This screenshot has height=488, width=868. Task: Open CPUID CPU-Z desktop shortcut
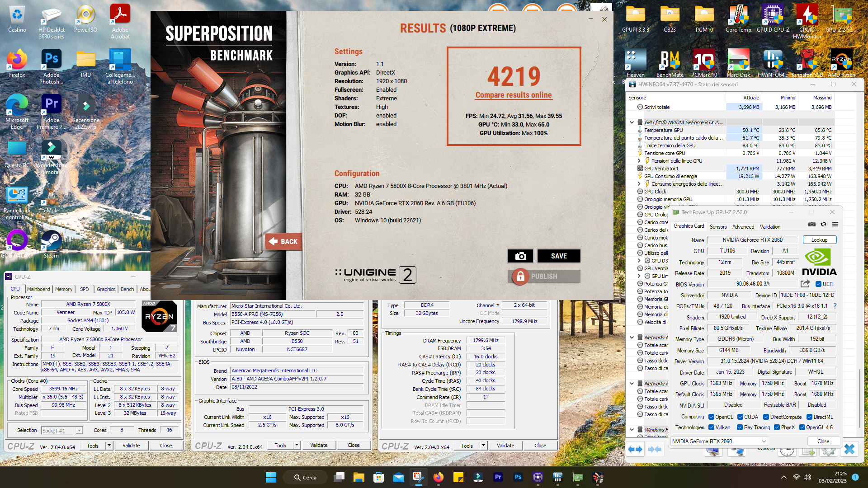coord(773,18)
